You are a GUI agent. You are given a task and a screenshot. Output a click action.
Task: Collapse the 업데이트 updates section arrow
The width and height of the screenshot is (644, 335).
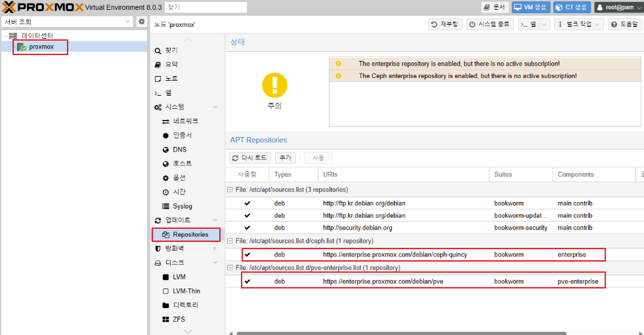click(x=215, y=220)
